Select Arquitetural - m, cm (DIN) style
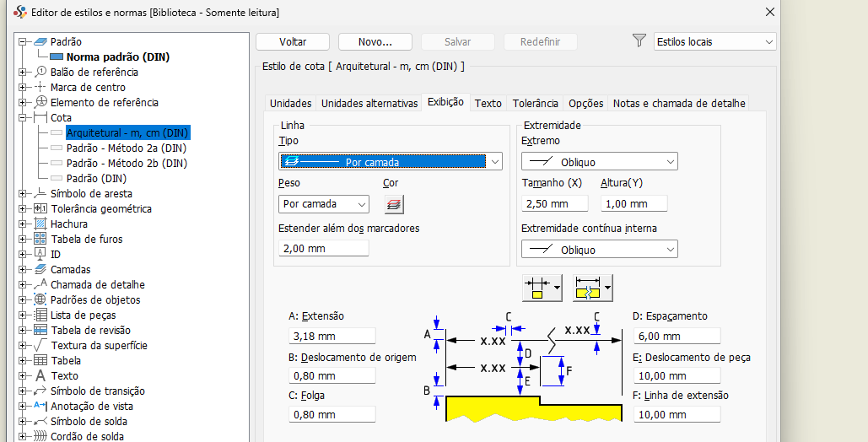The width and height of the screenshot is (868, 442). [128, 132]
